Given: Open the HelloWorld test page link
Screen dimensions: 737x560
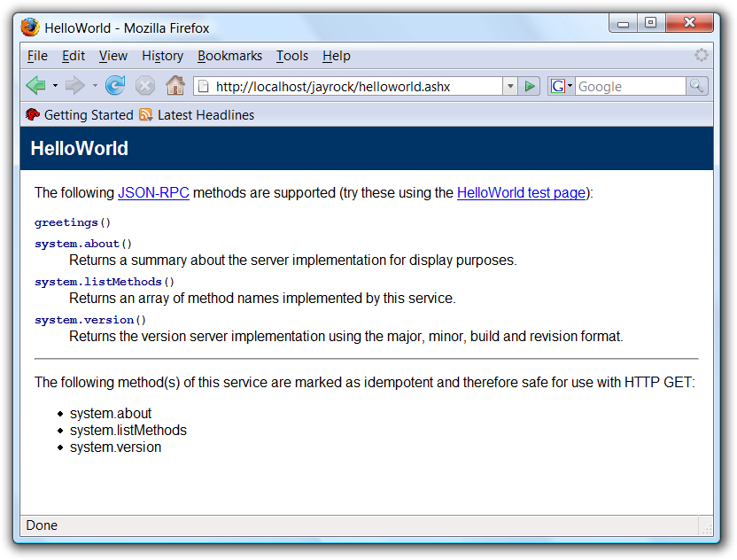Looking at the screenshot, I should [x=521, y=193].
